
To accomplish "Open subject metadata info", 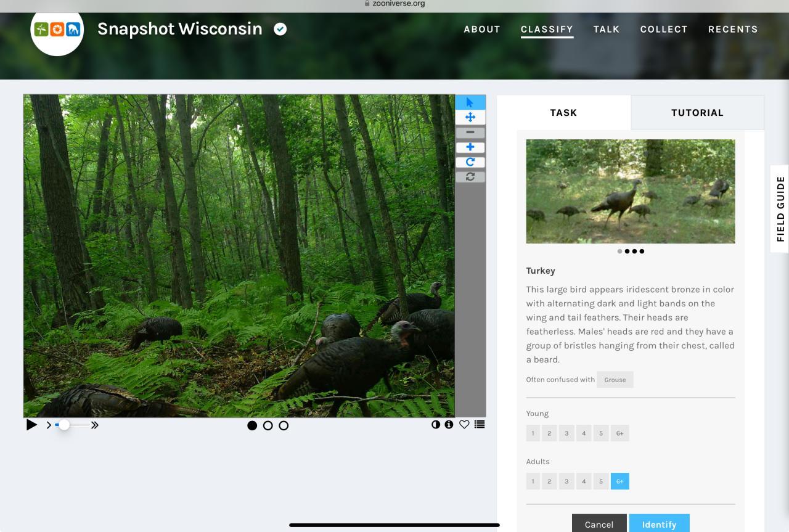I will click(x=449, y=424).
